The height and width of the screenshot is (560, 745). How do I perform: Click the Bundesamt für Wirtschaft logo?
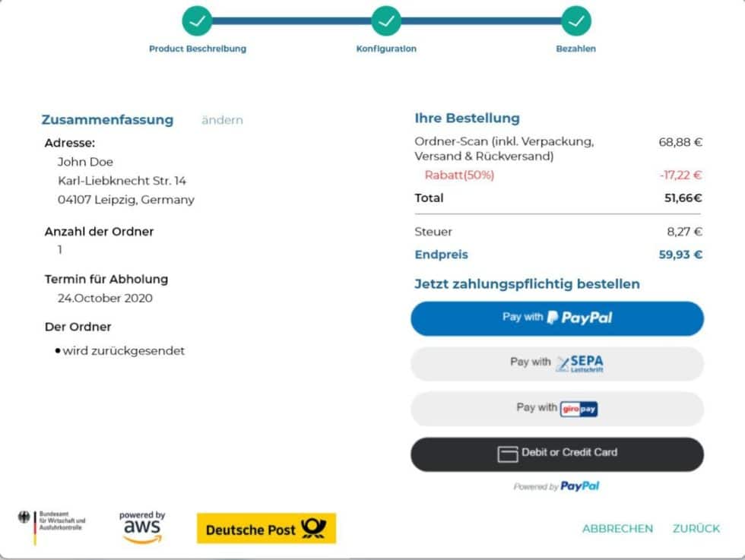pos(53,524)
